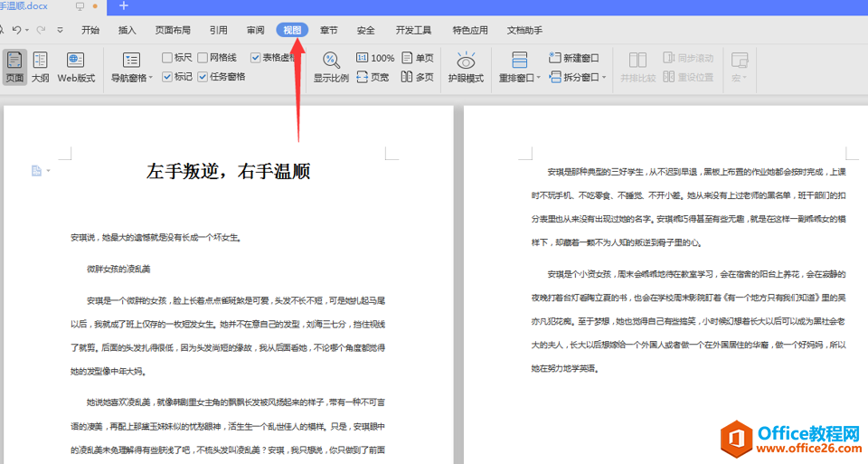
Task: Click the 导航窗格 navigation pane icon
Action: coord(131,60)
